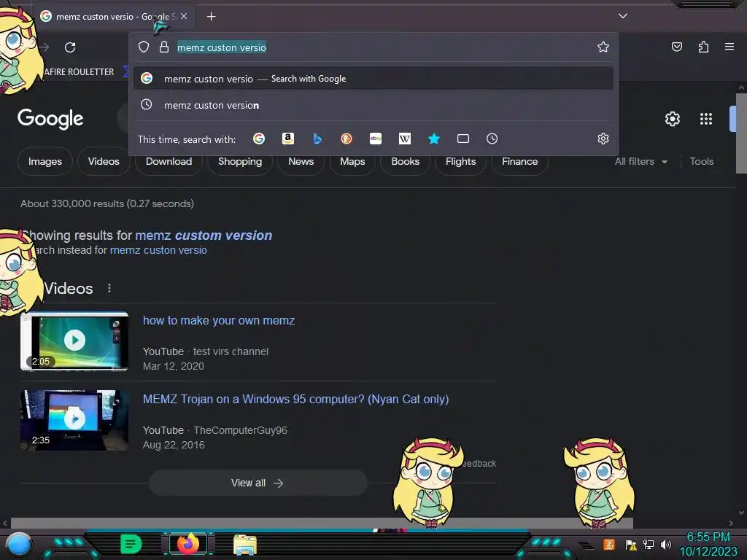Viewport: 747px width, 560px height.
Task: Switch to the Flights results tab
Action: click(x=461, y=161)
